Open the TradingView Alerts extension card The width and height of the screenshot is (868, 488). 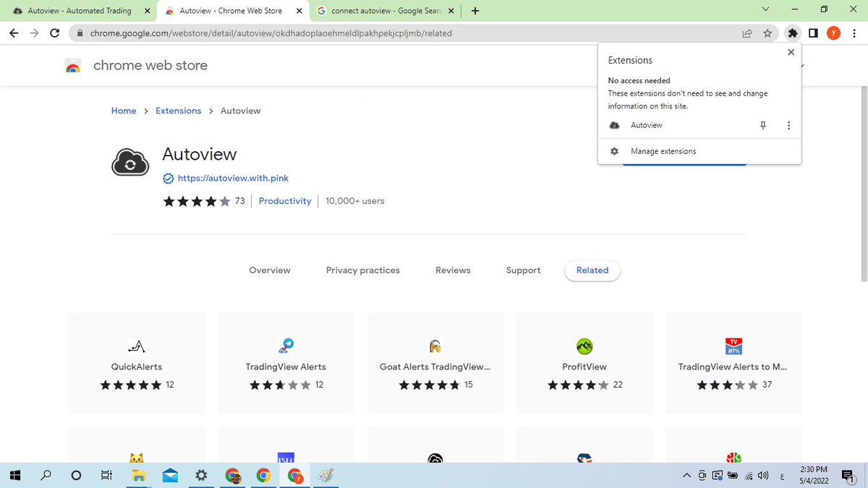286,364
